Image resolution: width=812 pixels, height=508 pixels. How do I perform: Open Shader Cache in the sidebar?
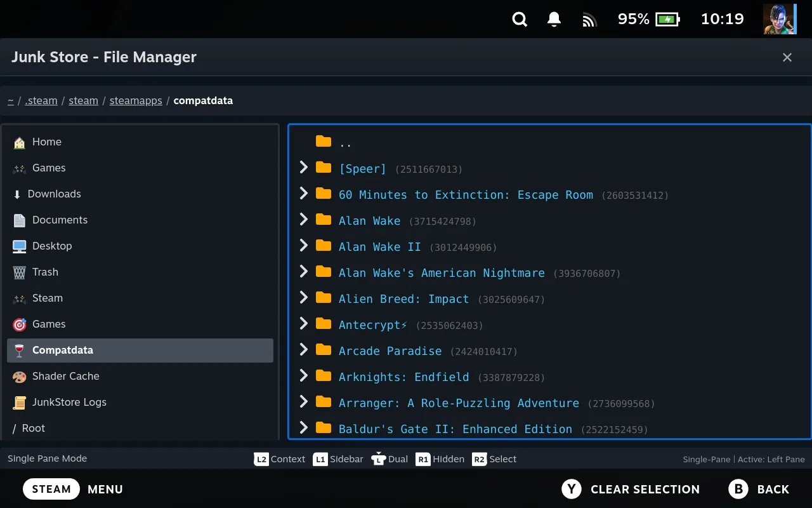pos(140,376)
